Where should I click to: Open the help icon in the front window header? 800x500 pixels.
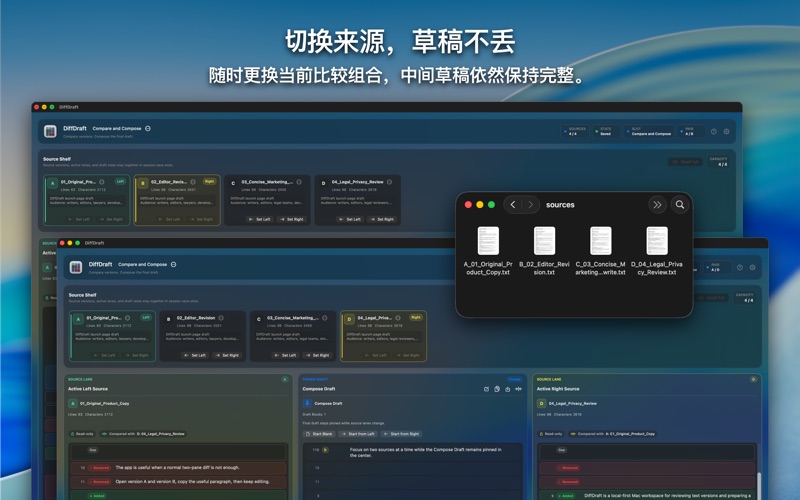740,267
